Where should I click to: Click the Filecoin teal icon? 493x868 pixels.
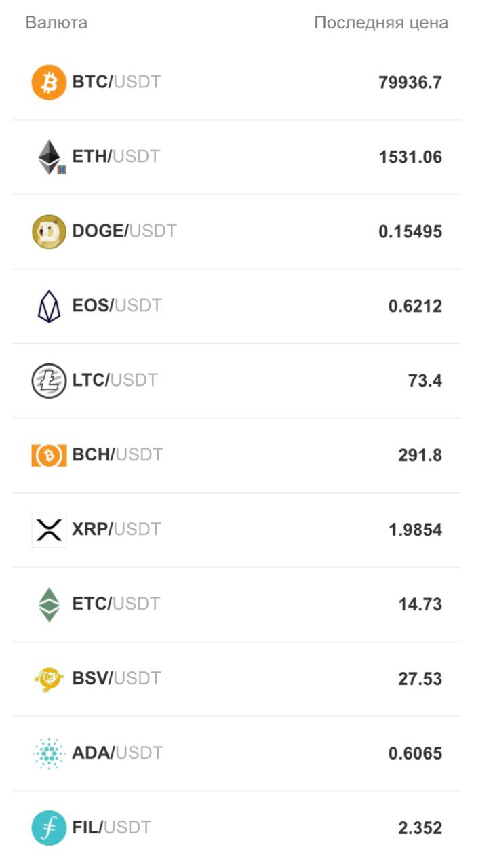[x=49, y=828]
